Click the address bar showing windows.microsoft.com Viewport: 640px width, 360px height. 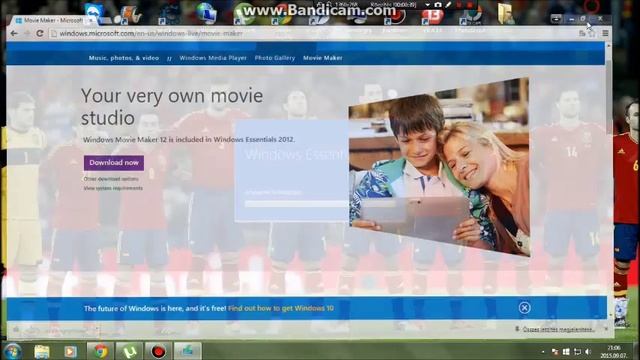(x=314, y=33)
